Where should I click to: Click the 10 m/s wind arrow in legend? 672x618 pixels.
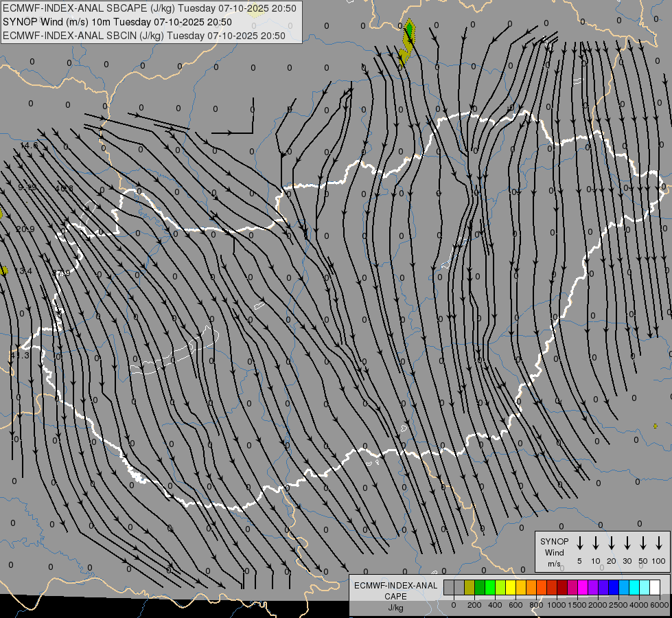click(596, 543)
